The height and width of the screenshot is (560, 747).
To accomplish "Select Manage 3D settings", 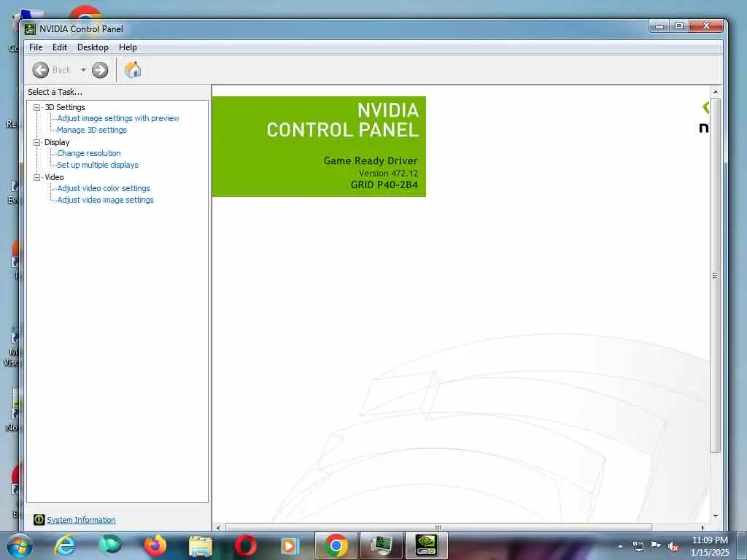I will tap(92, 130).
